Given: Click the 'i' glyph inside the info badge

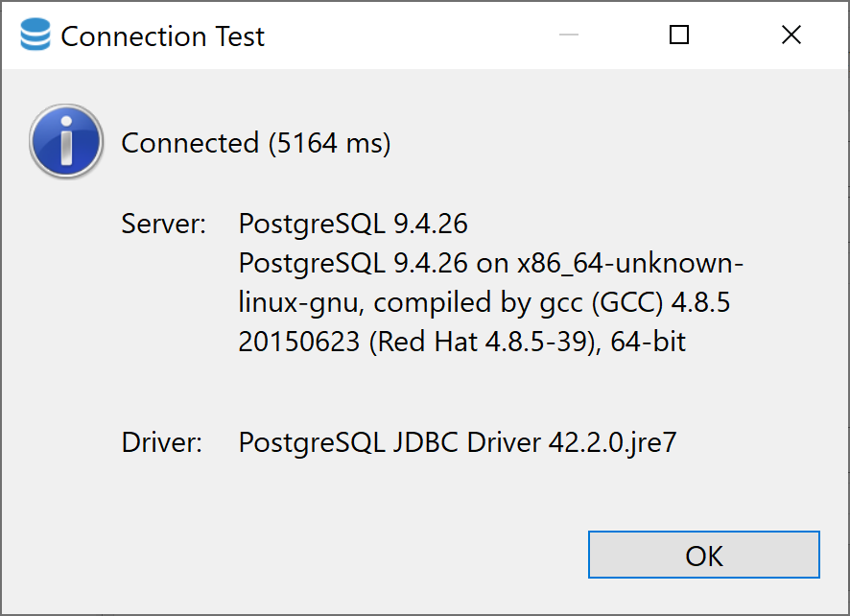Looking at the screenshot, I should (64, 144).
